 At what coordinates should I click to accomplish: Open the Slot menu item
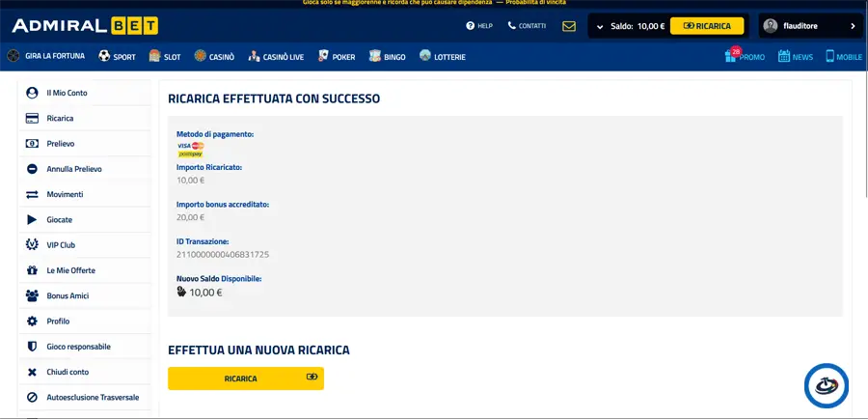coord(165,57)
